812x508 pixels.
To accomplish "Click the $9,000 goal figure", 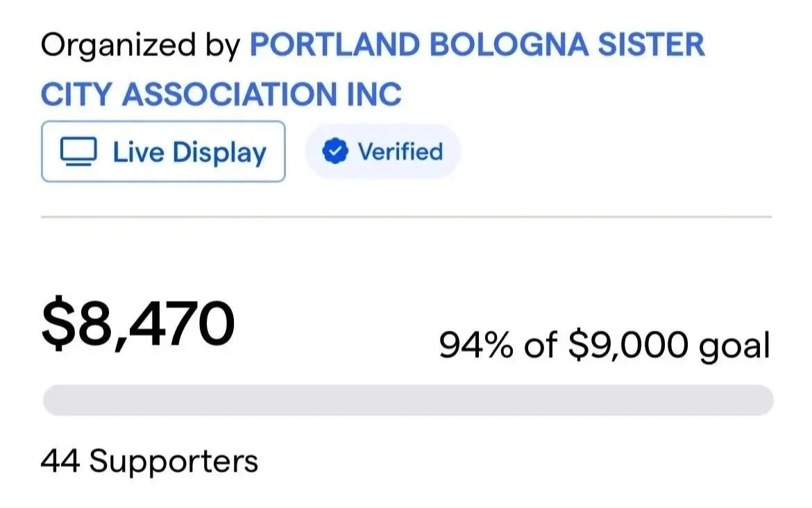I will [628, 346].
